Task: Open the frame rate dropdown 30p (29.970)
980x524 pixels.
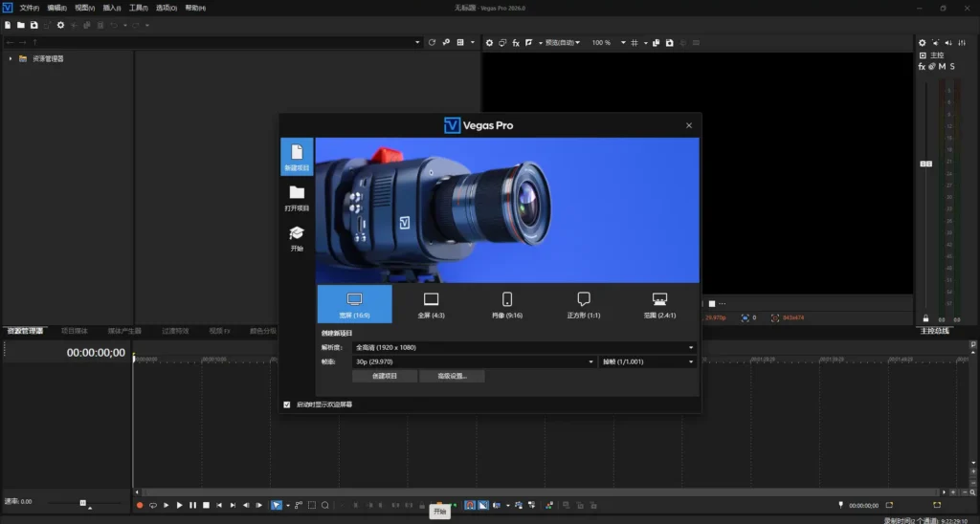Action: coord(475,361)
